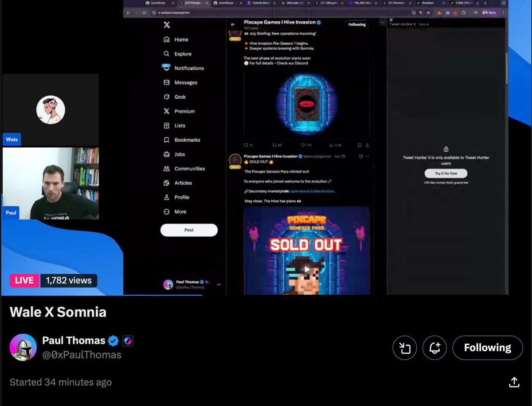Play the SOLD OUT Genesis Pass video
This screenshot has height=406, width=532.
tap(306, 269)
